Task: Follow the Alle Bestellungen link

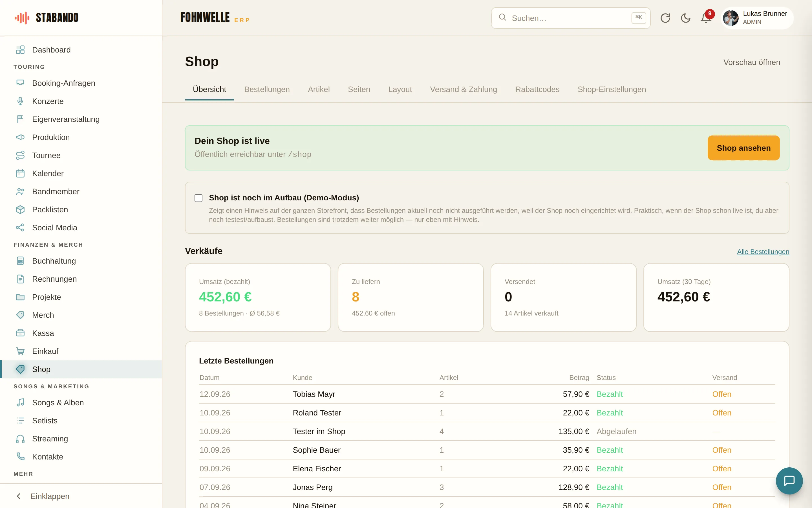Action: coord(763,252)
